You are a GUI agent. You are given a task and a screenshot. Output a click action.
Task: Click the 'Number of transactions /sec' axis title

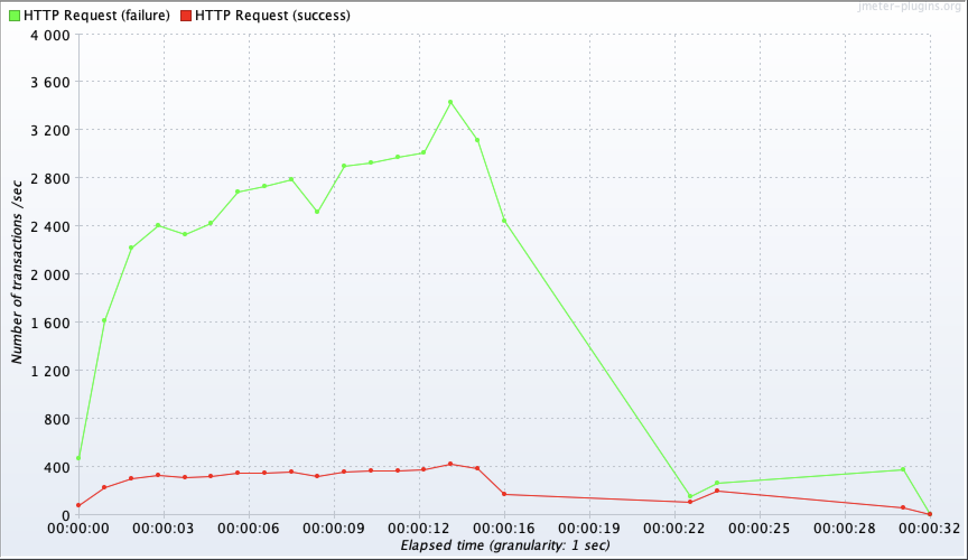18,272
